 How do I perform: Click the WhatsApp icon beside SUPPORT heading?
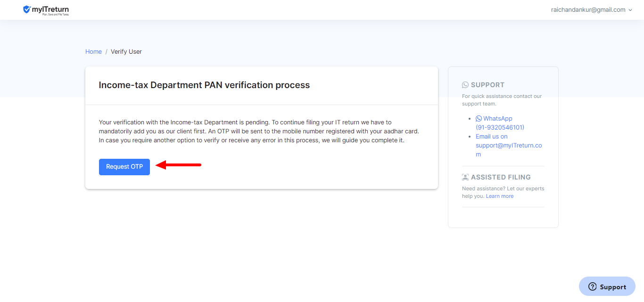point(465,85)
